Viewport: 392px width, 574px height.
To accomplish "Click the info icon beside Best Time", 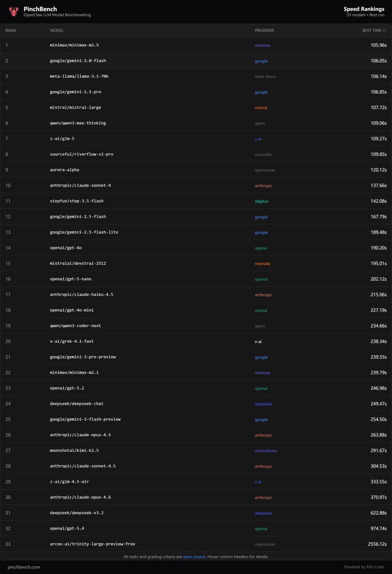I will coord(385,30).
